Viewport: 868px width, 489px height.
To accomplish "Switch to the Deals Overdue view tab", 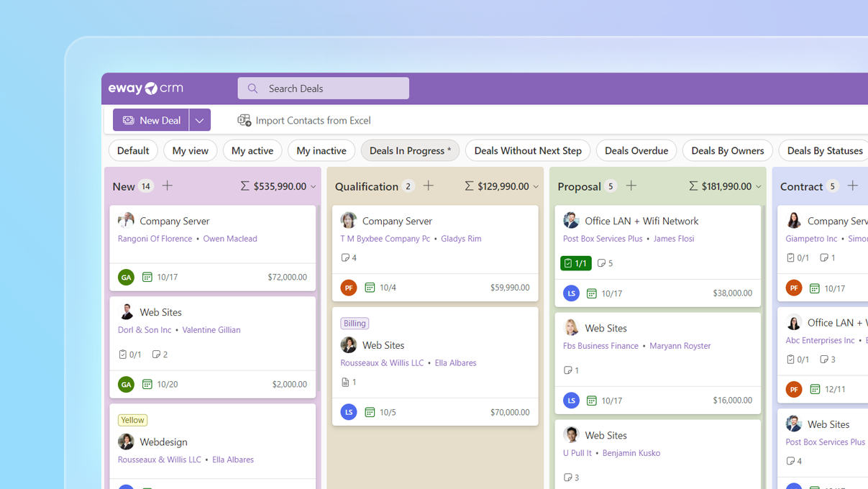I will pos(636,150).
